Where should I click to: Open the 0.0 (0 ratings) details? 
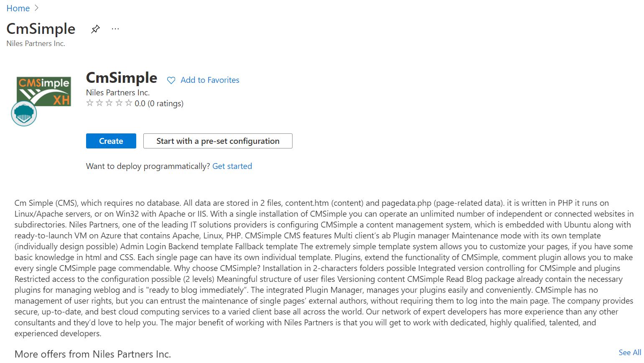coord(159,103)
